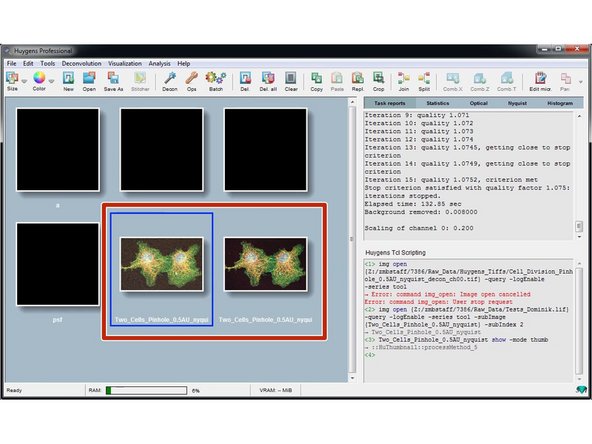The image size is (592, 444).
Task: Switch to the Statistics tab
Action: click(x=438, y=103)
